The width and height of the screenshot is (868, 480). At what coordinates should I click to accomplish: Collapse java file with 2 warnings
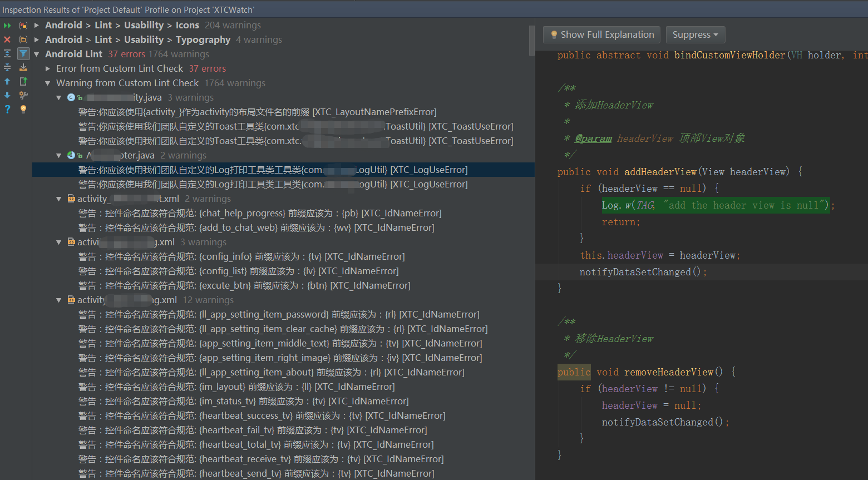pos(59,155)
